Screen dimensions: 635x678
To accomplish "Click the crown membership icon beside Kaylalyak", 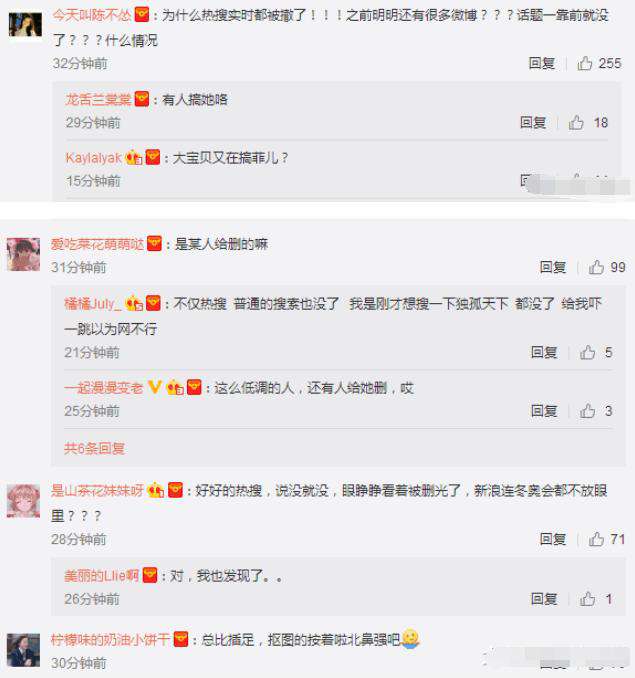I will 134,157.
